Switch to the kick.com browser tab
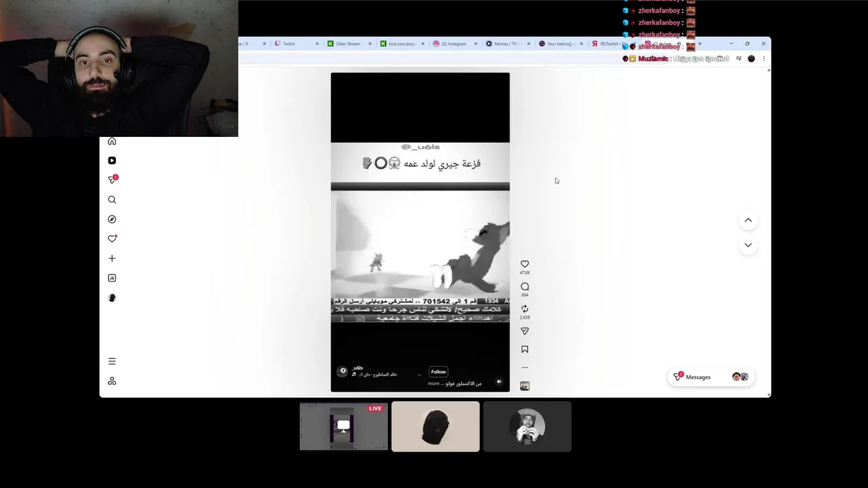The image size is (868, 488). click(x=401, y=43)
